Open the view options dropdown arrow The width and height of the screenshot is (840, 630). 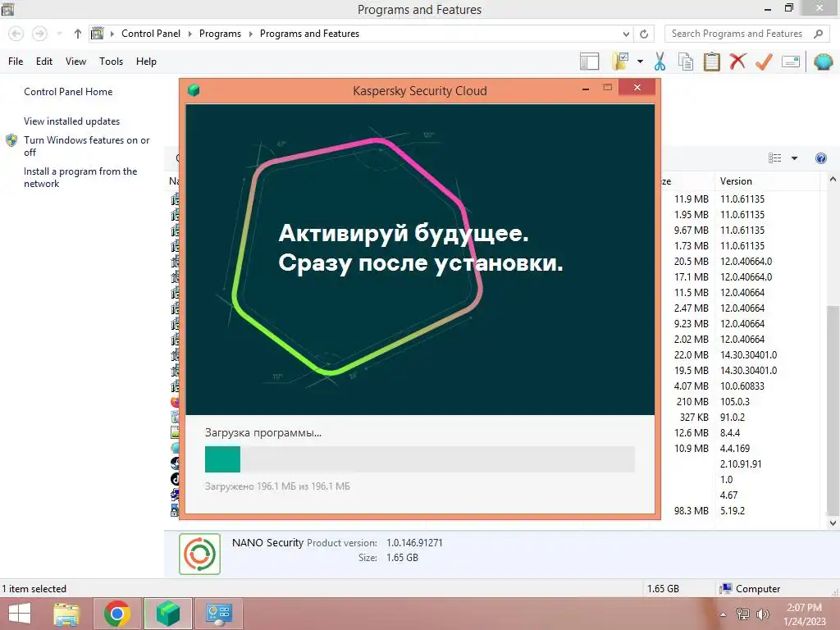click(x=794, y=158)
